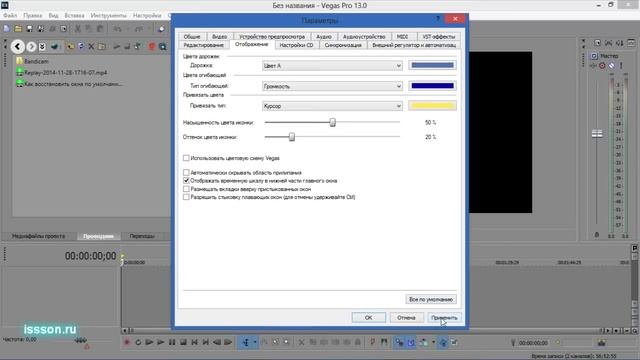Click the OK button
This screenshot has height=360, width=640.
click(369, 317)
